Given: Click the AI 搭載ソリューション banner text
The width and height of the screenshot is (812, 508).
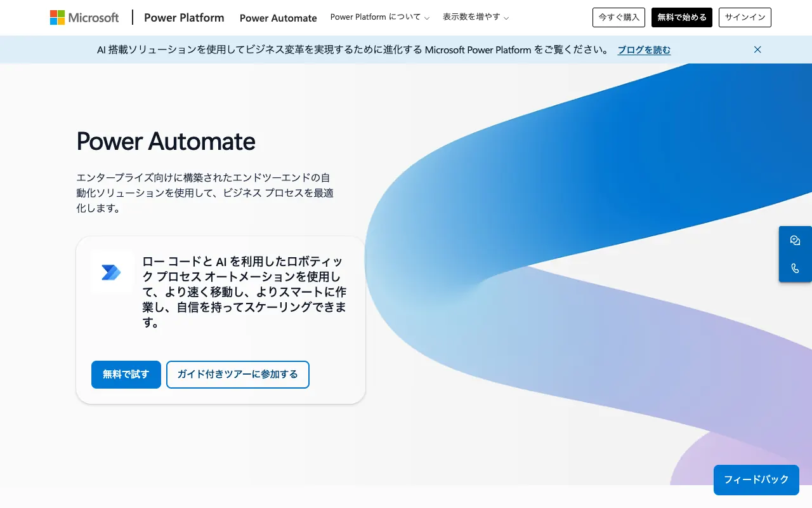Looking at the screenshot, I should pyautogui.click(x=354, y=50).
